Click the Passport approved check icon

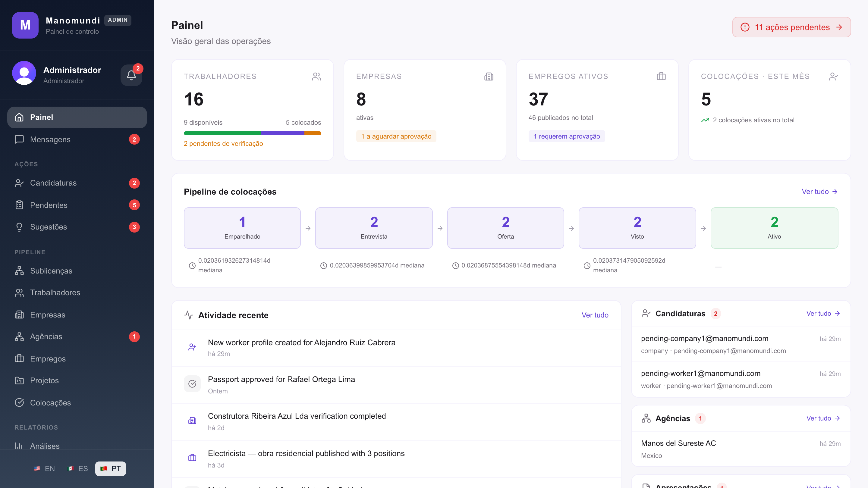coord(192,383)
